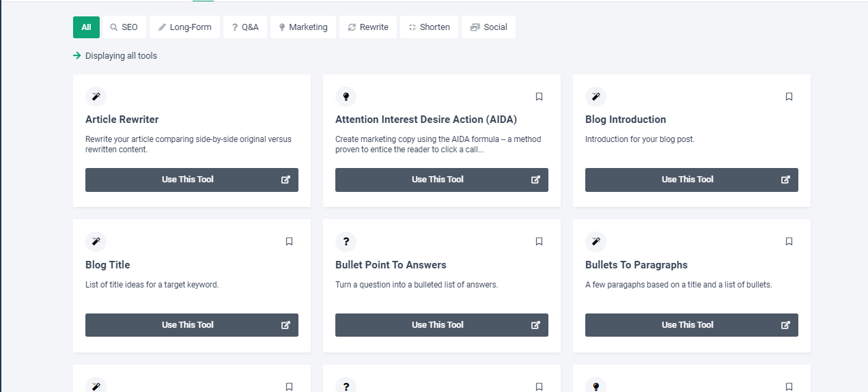The image size is (868, 392).
Task: Toggle the bookmark on Bullet Point To Answers
Action: click(x=539, y=242)
